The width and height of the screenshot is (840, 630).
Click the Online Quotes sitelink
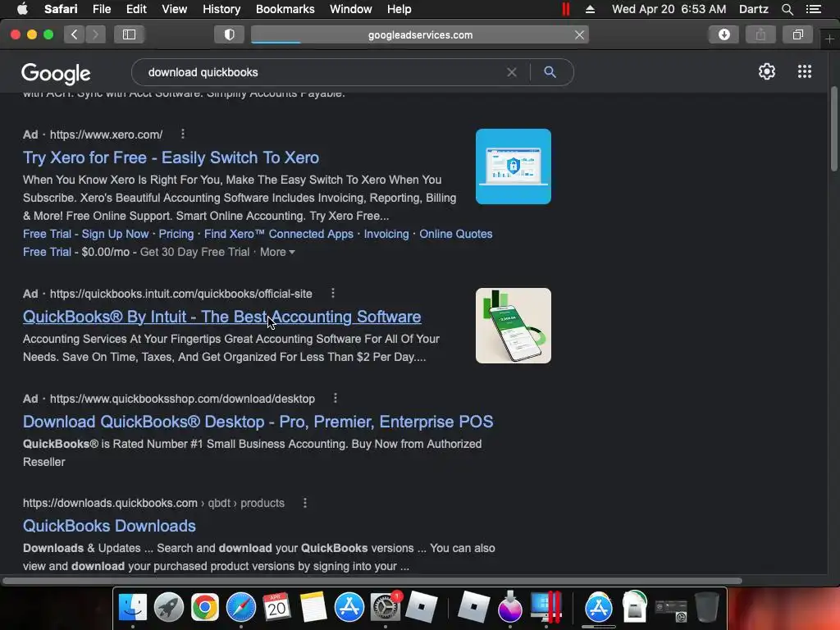[x=456, y=234]
